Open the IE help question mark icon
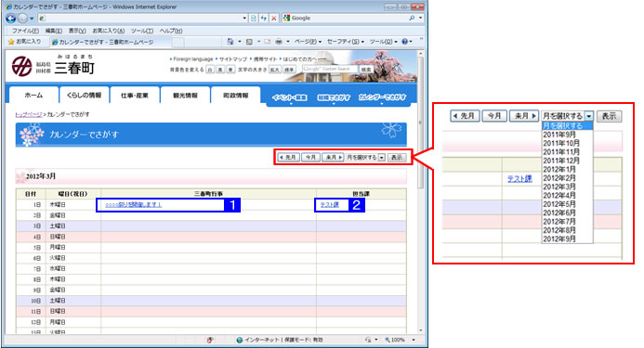Image resolution: width=644 pixels, height=348 pixels. tap(404, 42)
